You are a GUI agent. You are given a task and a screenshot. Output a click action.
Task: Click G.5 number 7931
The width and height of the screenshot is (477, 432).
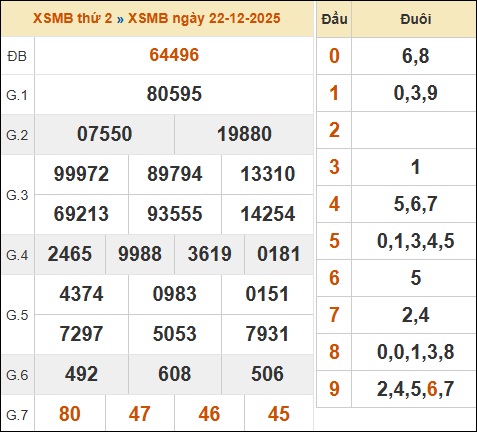click(267, 334)
